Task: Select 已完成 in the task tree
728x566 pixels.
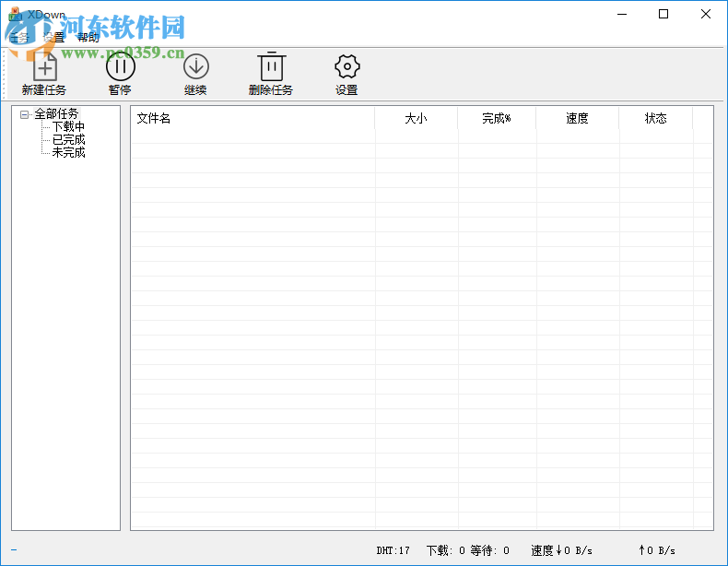Action: pos(68,140)
